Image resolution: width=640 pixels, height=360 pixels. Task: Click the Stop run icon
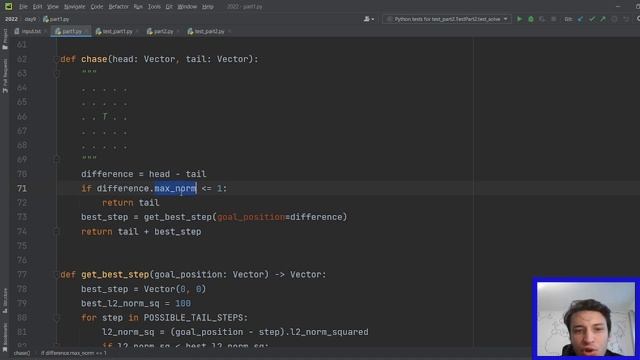(553, 19)
